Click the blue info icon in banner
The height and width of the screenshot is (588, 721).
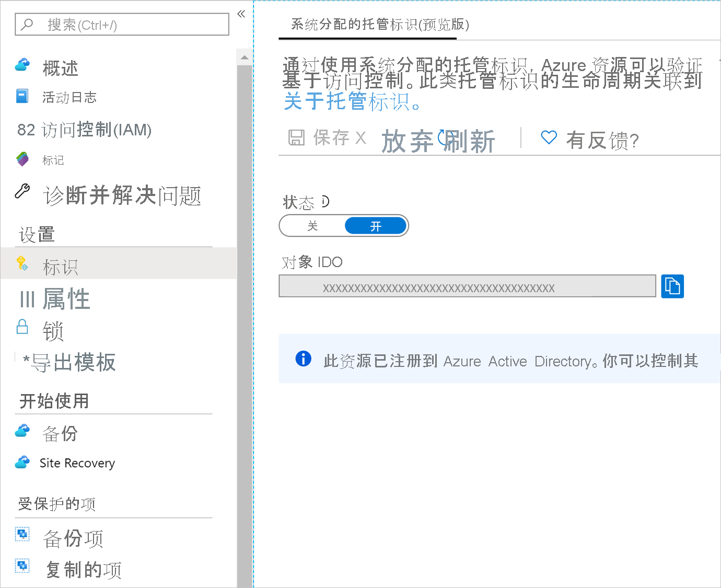pyautogui.click(x=303, y=359)
